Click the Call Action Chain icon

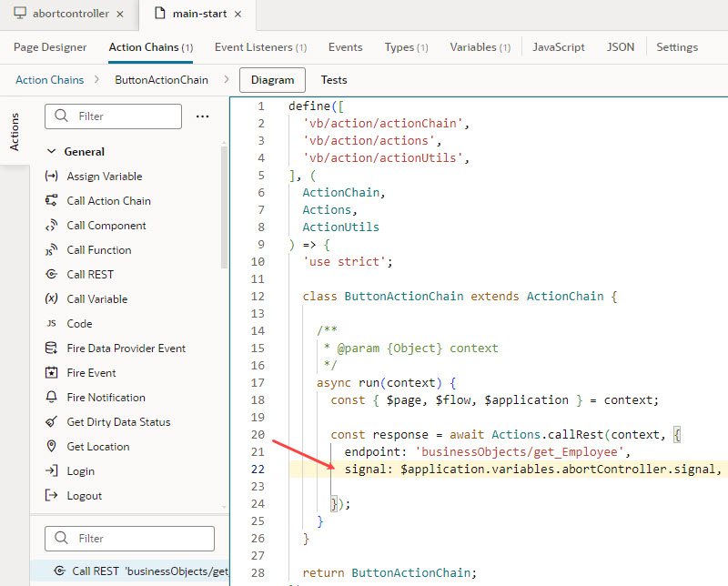coord(51,200)
